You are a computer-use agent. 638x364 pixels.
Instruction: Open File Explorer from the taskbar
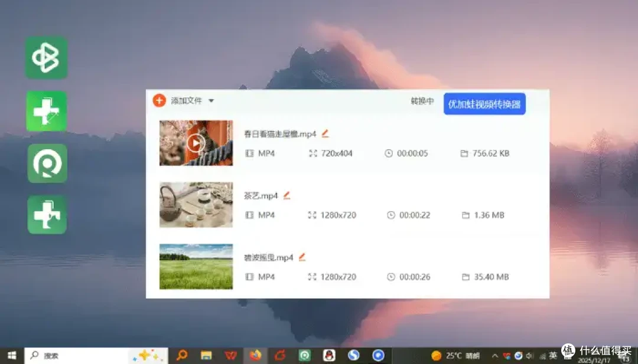pyautogui.click(x=206, y=356)
